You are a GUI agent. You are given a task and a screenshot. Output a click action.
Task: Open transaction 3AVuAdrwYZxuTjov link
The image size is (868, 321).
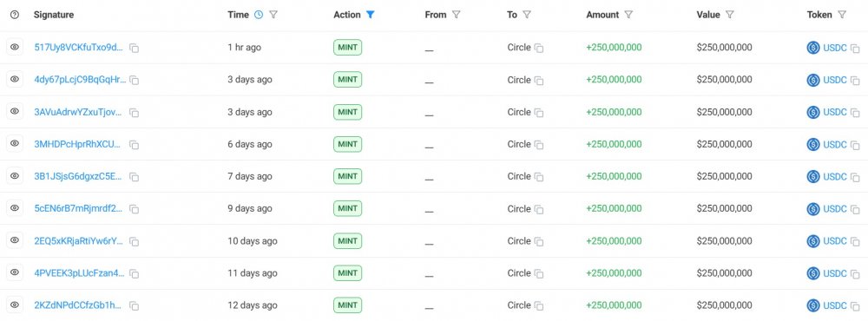pyautogui.click(x=80, y=112)
